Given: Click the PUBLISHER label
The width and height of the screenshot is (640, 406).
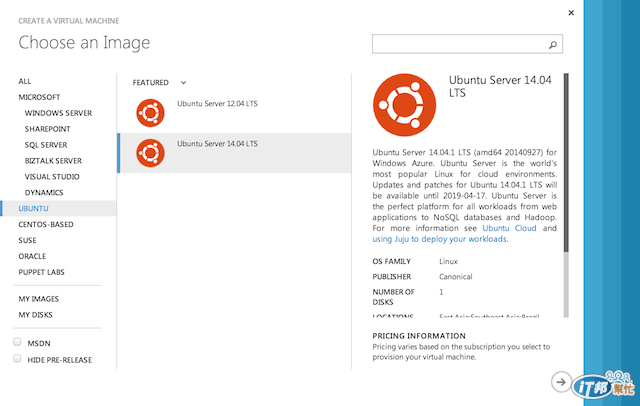Looking at the screenshot, I should click(391, 277).
